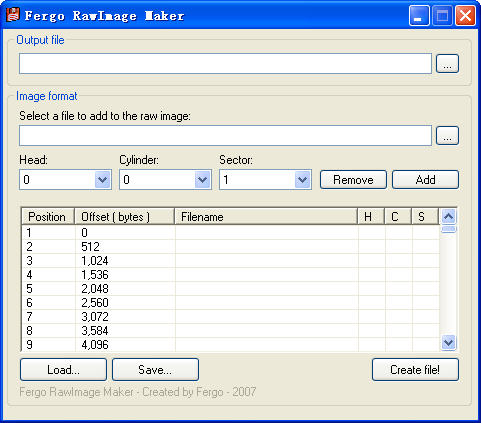Click the Add button
The width and height of the screenshot is (481, 423).
pyautogui.click(x=425, y=180)
